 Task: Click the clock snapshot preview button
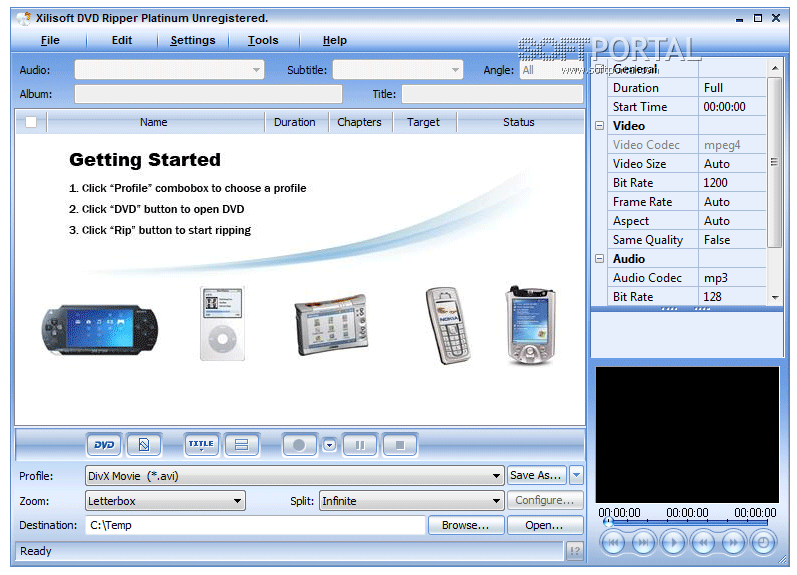tap(763, 542)
